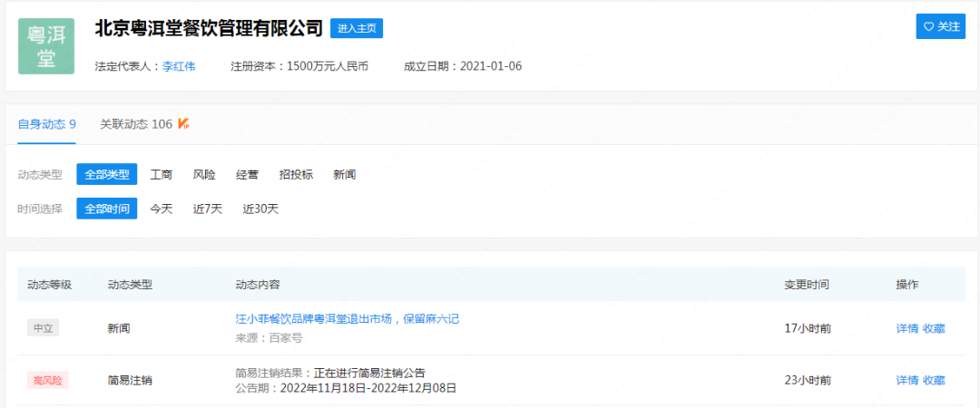Viewport: 980px width, 408px height.
Task: Click the 操作 column header
Action: coord(907,285)
